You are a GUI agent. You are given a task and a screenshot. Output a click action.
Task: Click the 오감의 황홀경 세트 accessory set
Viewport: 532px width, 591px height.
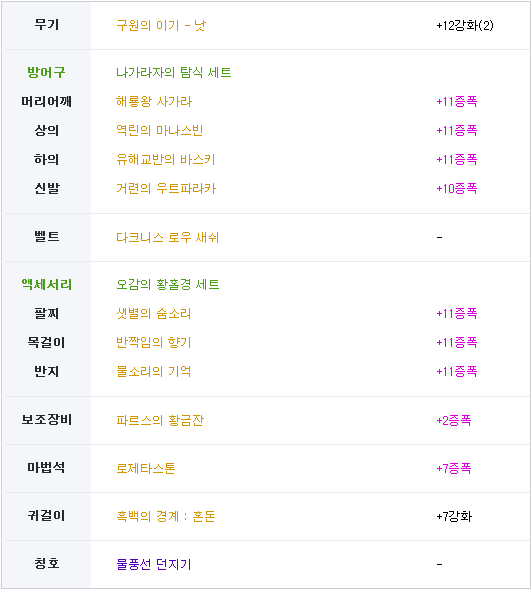(x=167, y=285)
